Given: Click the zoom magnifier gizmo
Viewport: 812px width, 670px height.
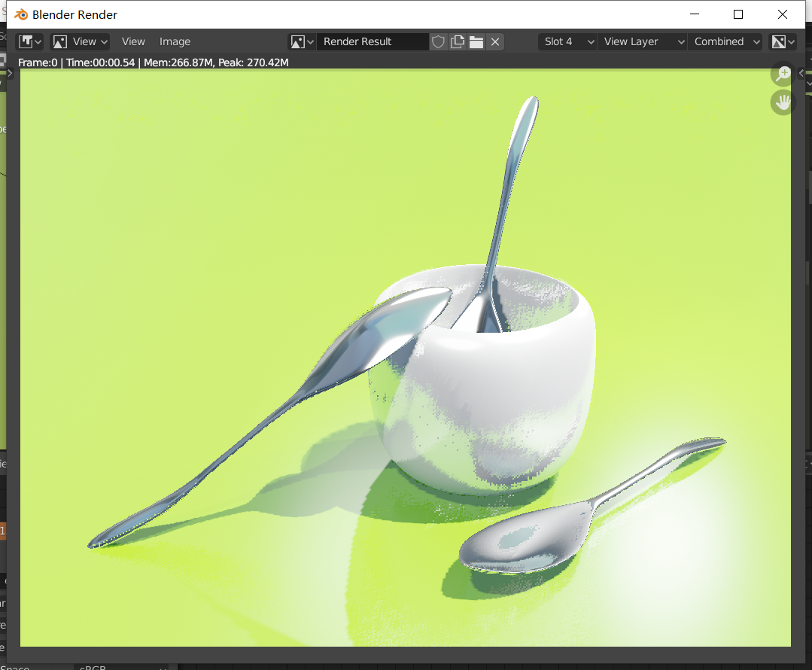Looking at the screenshot, I should pyautogui.click(x=783, y=74).
